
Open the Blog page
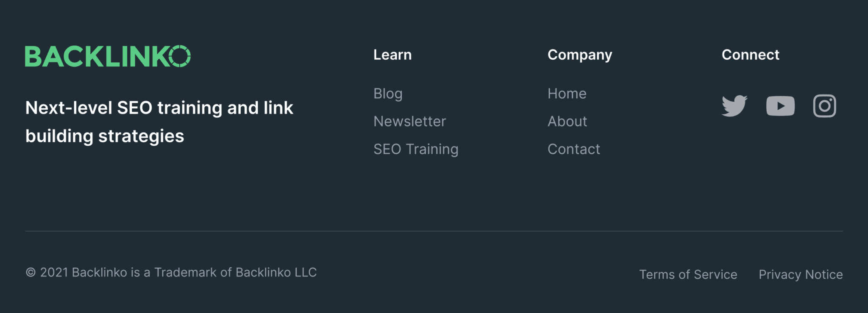[x=387, y=94]
